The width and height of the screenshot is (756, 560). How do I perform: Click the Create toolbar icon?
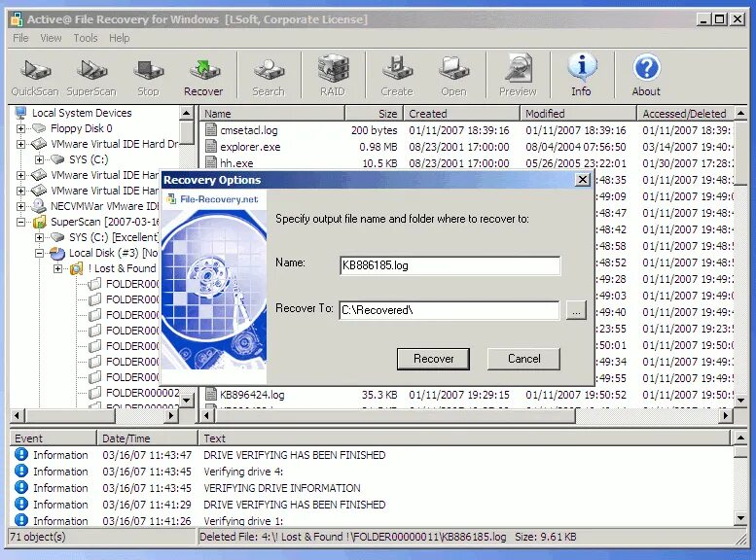(397, 77)
